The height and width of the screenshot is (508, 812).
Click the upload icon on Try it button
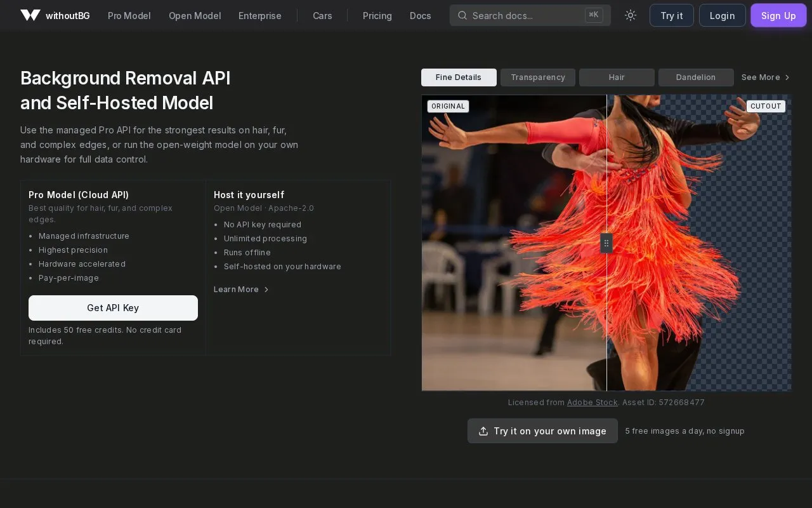click(483, 431)
